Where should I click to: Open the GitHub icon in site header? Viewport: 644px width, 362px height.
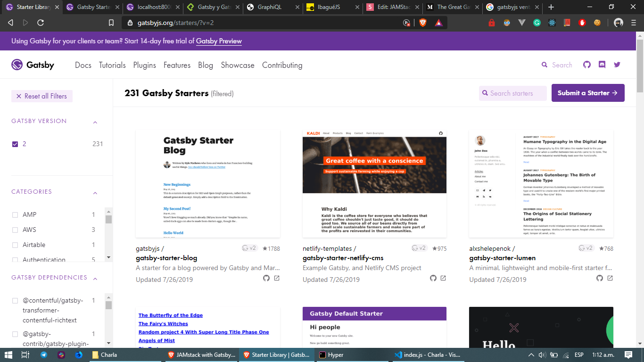pyautogui.click(x=587, y=65)
